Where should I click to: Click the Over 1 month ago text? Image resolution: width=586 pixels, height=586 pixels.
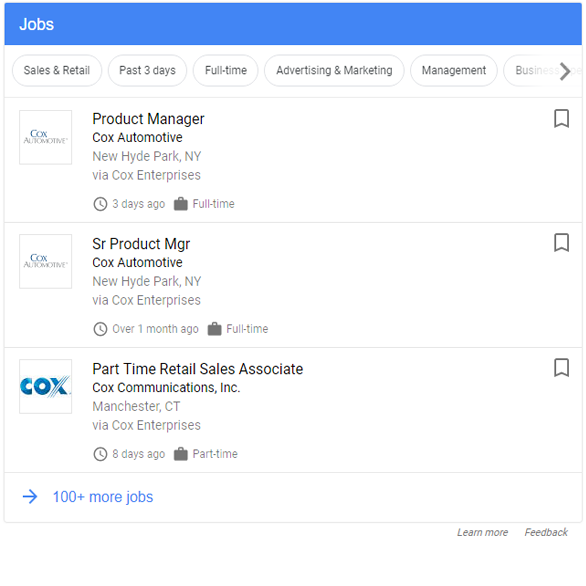coord(155,329)
